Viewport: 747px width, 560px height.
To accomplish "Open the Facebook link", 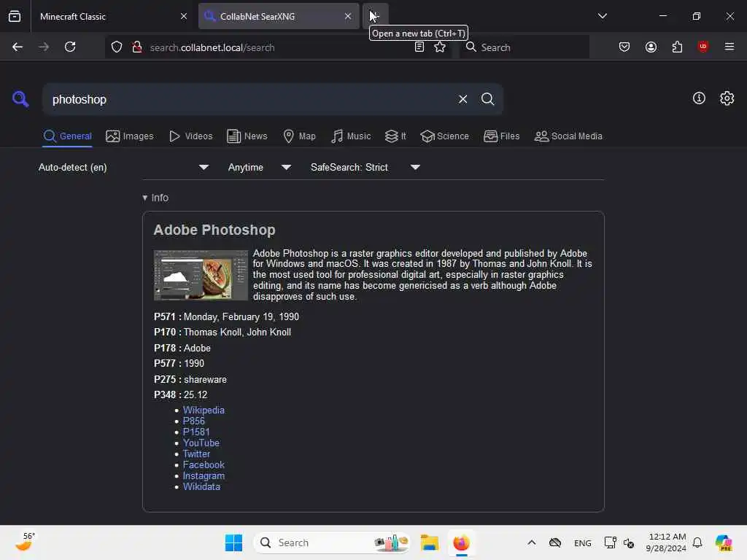I will [x=204, y=464].
